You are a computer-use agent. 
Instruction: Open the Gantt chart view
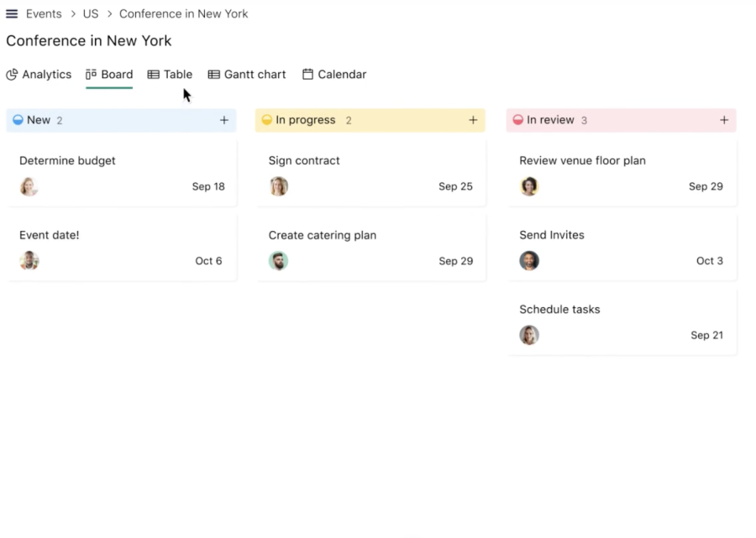tap(247, 75)
